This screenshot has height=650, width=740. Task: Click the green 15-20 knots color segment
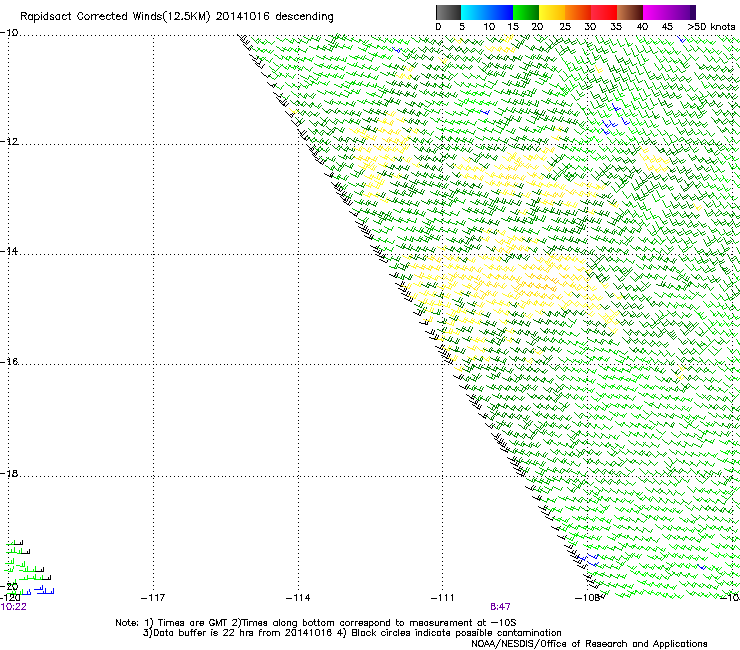pyautogui.click(x=526, y=12)
